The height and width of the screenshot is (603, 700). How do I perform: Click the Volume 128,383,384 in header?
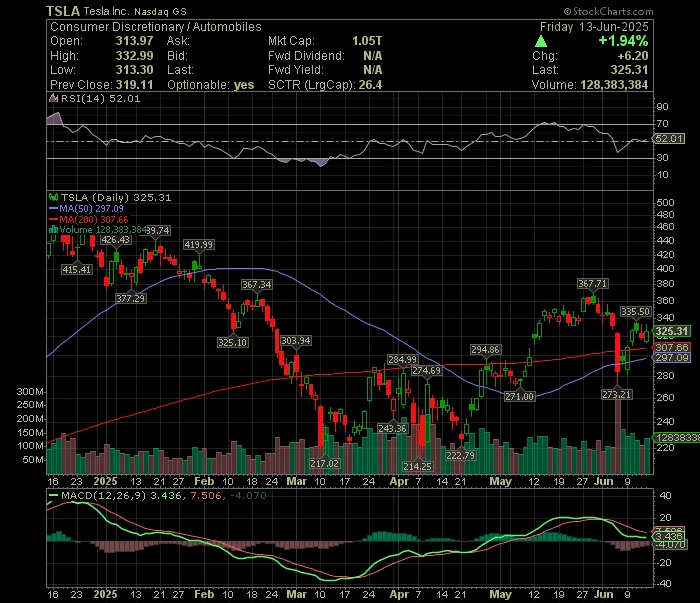(x=614, y=85)
